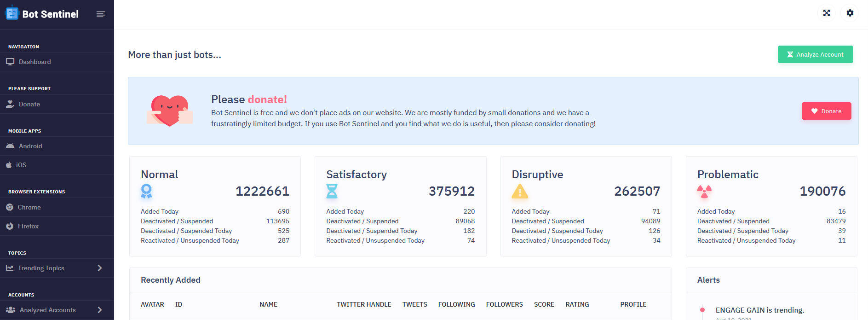Open the Donate sidebar menu item
Screen dimensions: 868x320
(x=29, y=104)
